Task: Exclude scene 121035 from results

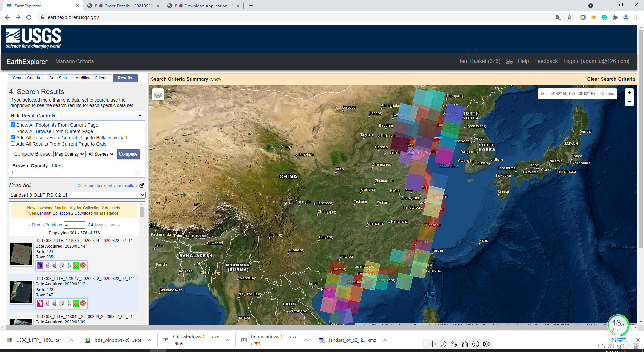Action: pos(83,265)
